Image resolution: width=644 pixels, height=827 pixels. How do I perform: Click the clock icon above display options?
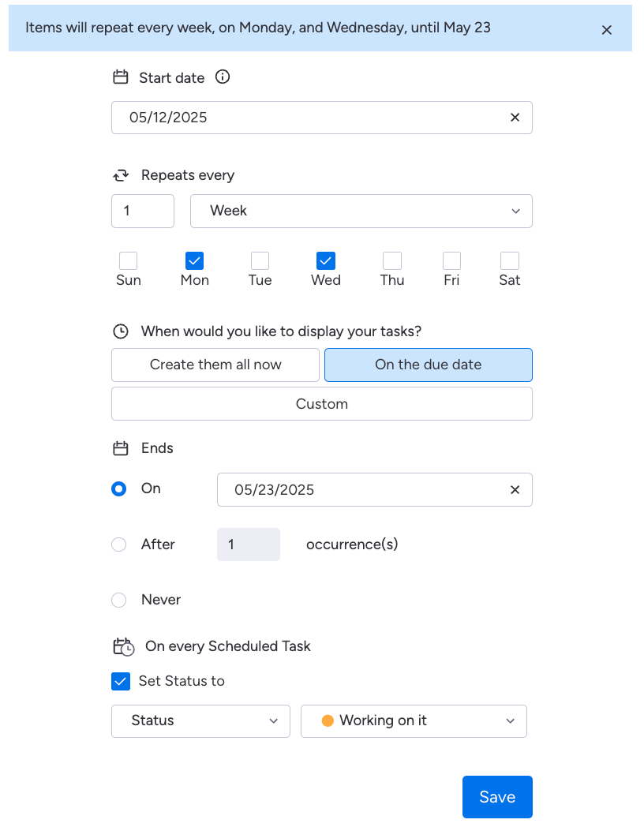[120, 331]
